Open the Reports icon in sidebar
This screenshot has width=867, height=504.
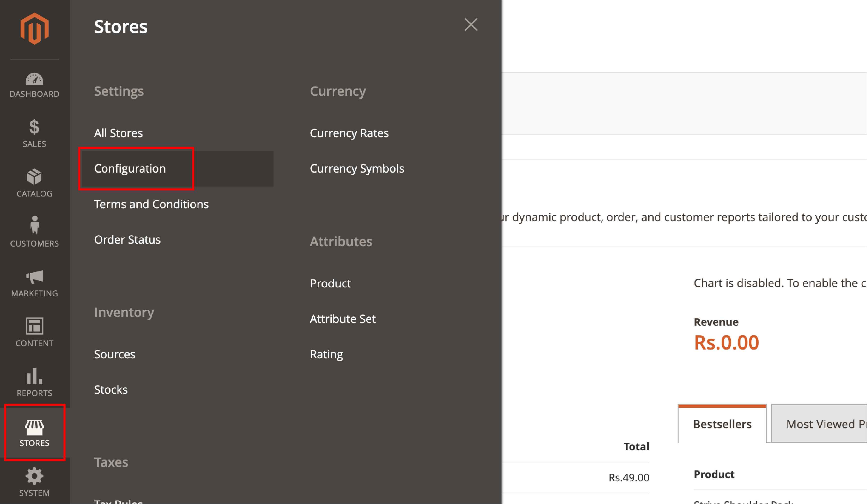(34, 383)
